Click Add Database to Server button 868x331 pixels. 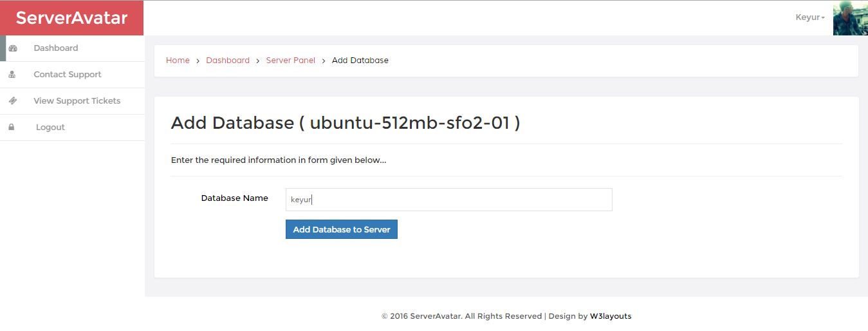coord(342,229)
